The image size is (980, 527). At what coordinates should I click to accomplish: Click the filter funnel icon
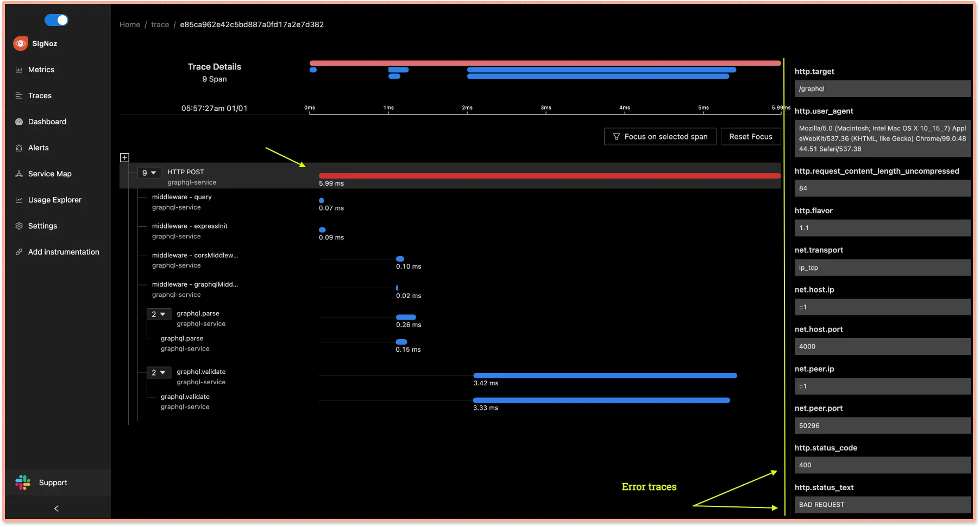(617, 137)
